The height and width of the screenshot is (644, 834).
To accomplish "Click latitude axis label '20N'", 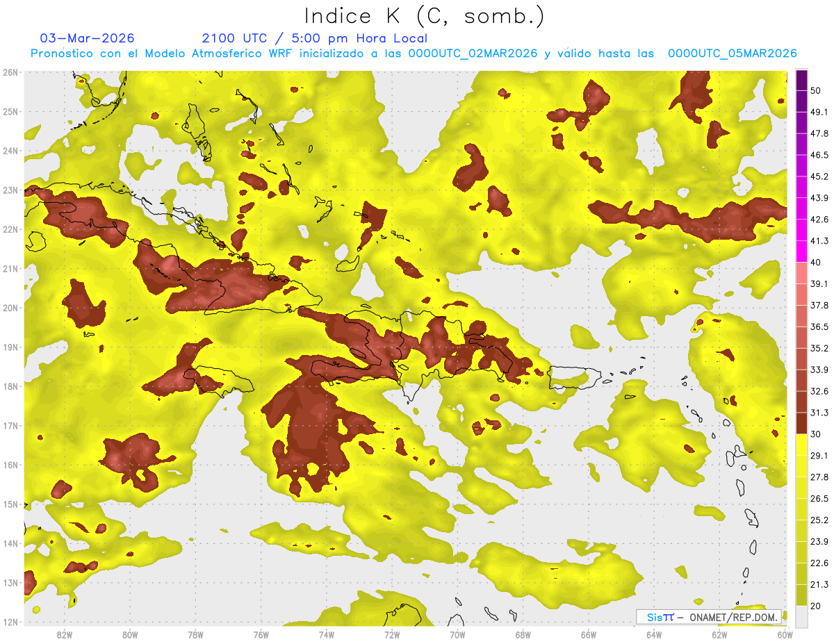I will point(10,308).
